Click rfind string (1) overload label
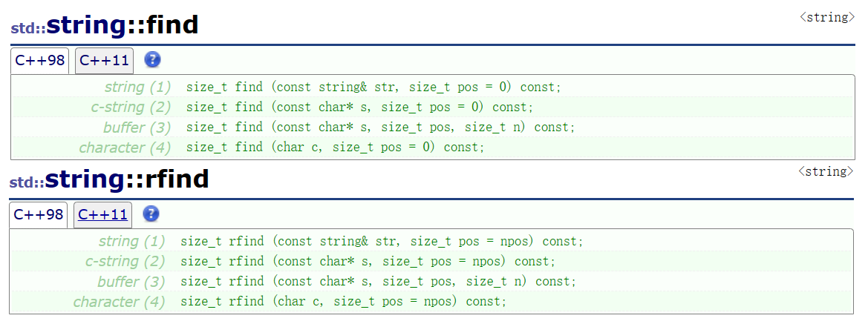 tap(131, 241)
